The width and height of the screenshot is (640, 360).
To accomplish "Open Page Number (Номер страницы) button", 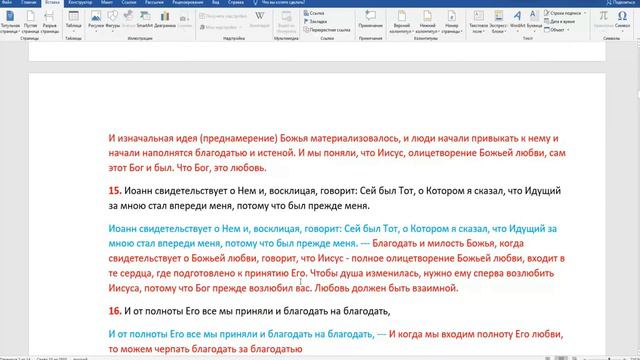I will tap(451, 22).
